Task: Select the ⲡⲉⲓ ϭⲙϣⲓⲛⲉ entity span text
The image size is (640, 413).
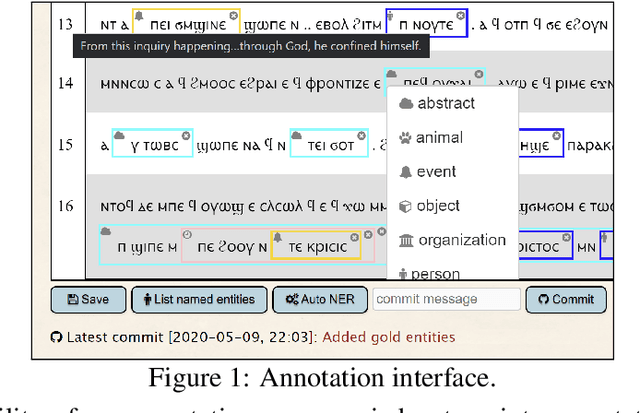Action: click(188, 25)
